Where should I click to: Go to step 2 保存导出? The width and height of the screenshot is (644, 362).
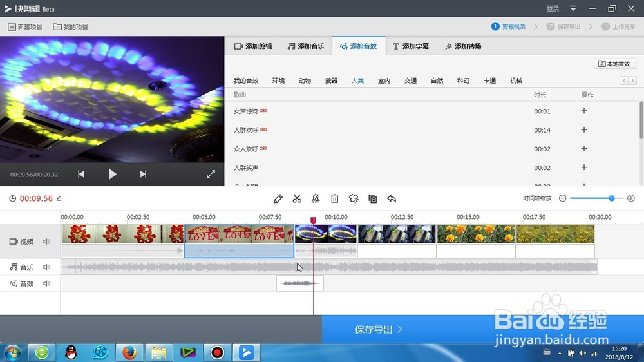tap(563, 26)
